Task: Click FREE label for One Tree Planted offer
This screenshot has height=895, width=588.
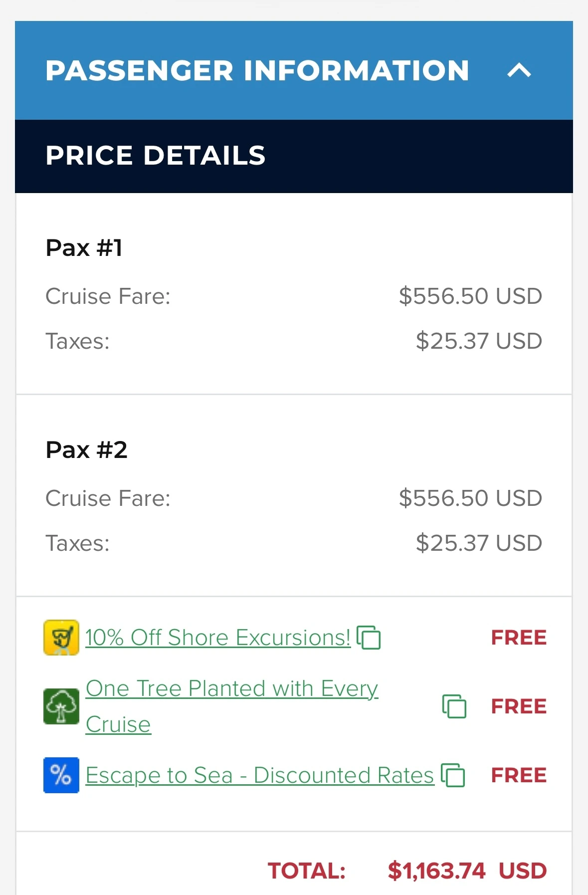Action: click(x=519, y=706)
